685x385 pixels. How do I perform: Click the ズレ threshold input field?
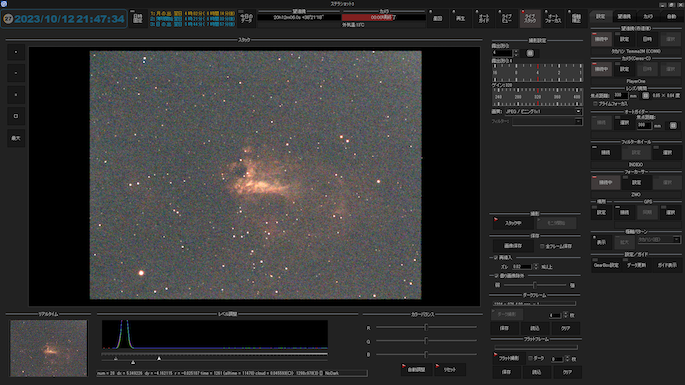(x=522, y=267)
